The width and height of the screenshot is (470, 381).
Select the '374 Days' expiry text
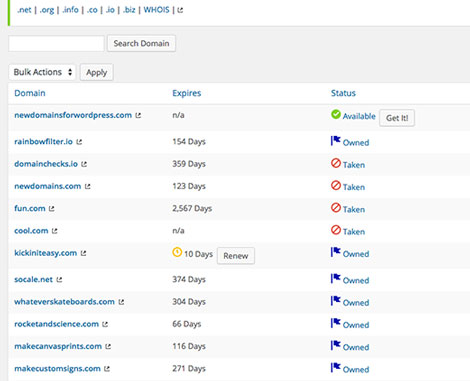(x=189, y=279)
